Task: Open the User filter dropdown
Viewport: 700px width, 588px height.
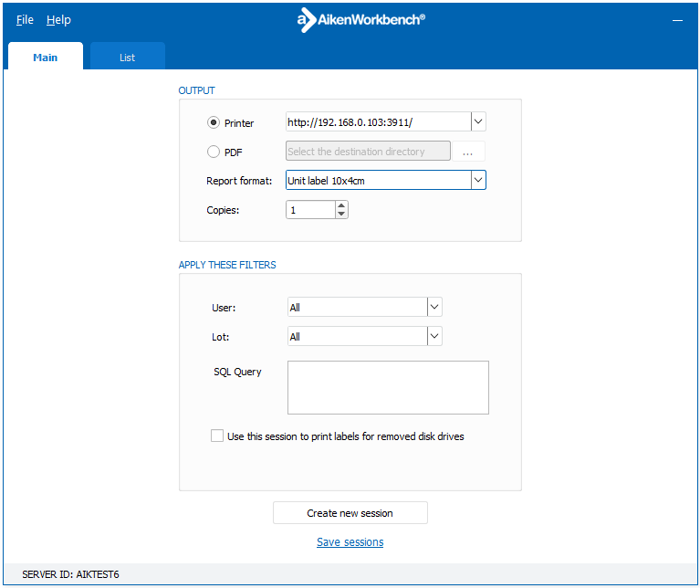Action: click(434, 307)
